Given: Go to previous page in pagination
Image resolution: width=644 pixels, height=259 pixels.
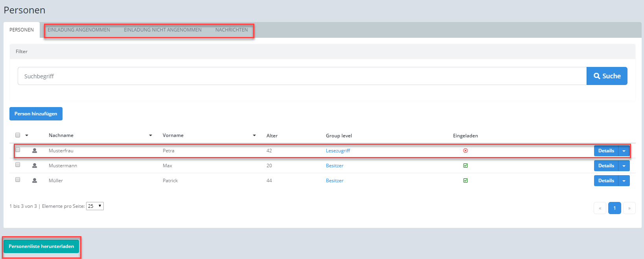Looking at the screenshot, I should tap(600, 208).
